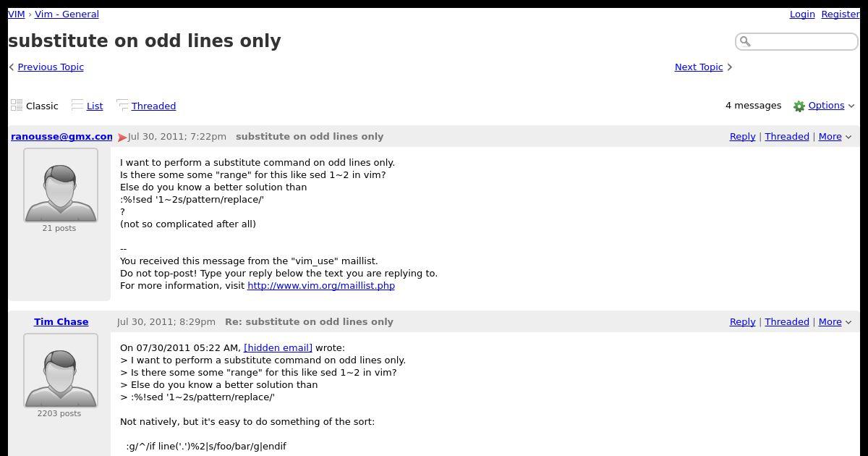Screen dimensions: 868x456
Task: Click the search magnifier icon
Action: 745,41
